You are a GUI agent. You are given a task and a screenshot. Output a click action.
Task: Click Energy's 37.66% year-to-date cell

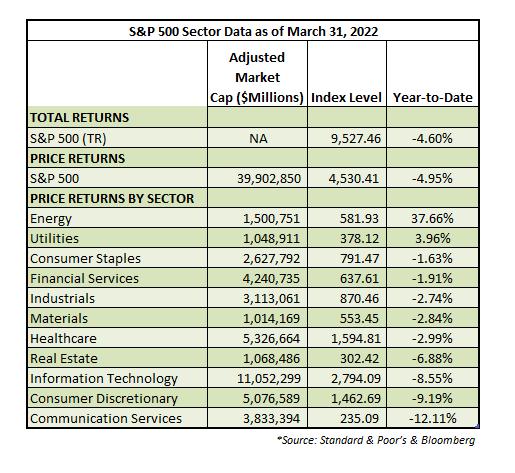(x=432, y=218)
